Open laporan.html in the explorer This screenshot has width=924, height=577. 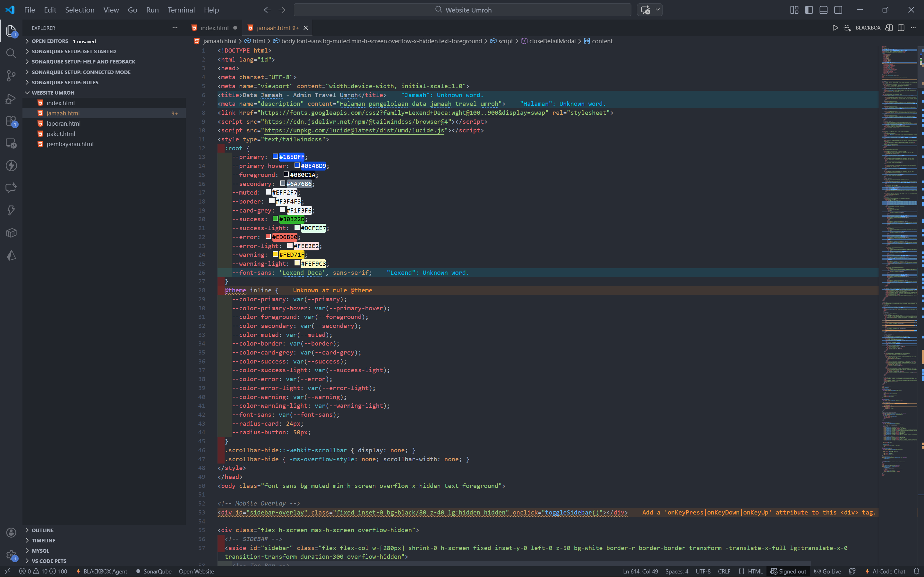coord(64,124)
